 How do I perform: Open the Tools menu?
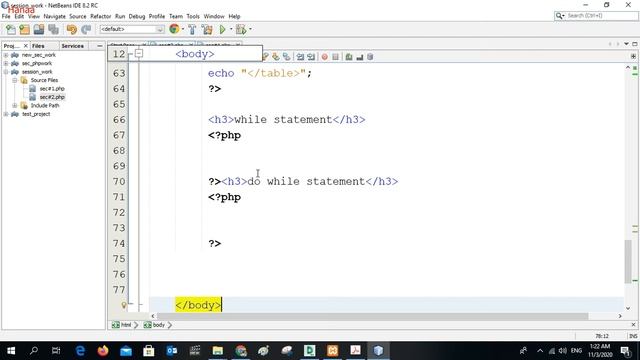pos(193,16)
